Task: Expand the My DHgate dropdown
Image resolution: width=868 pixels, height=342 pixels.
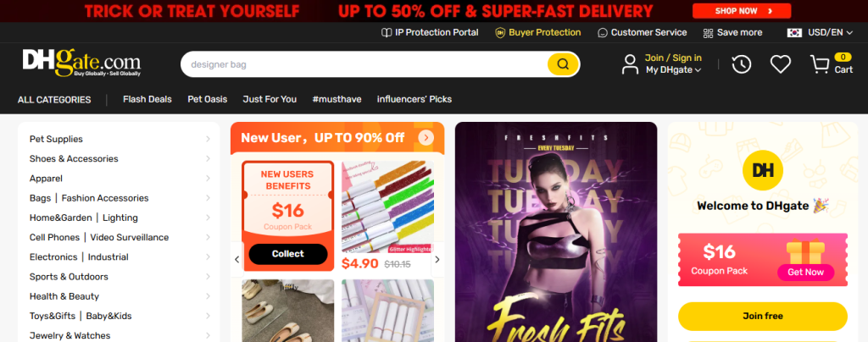Action: 673,69
